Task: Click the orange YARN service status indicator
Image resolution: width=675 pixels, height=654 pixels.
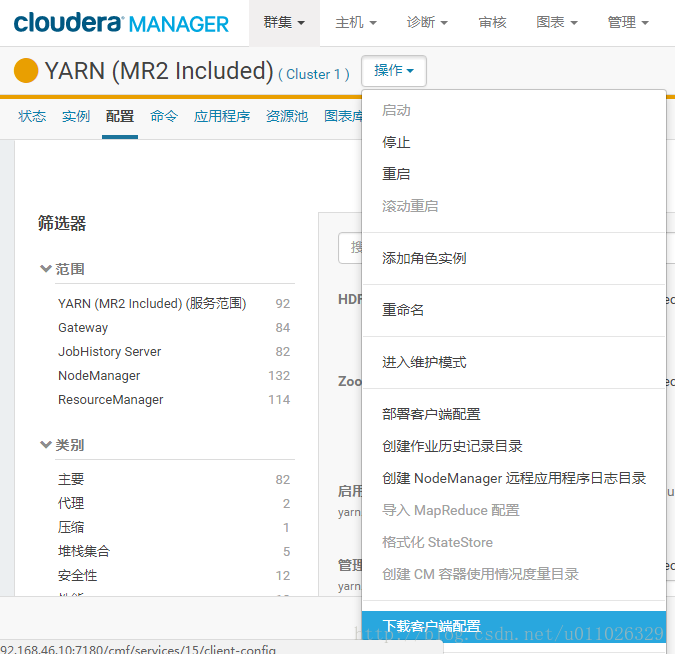Action: (26, 70)
